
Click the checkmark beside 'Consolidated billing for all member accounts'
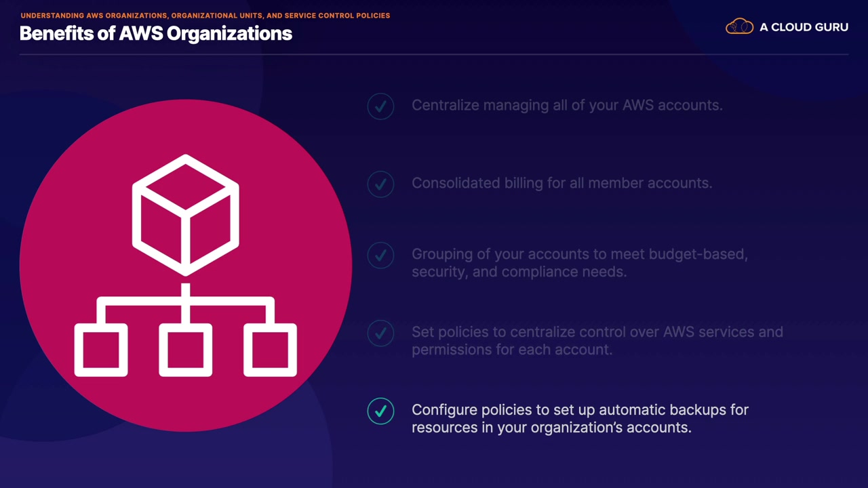point(380,184)
